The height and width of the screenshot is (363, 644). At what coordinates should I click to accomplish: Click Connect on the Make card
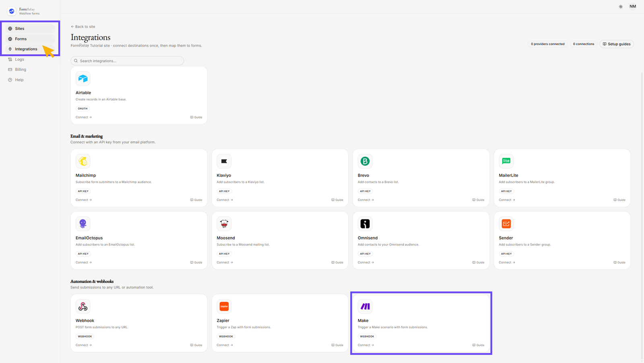366,345
